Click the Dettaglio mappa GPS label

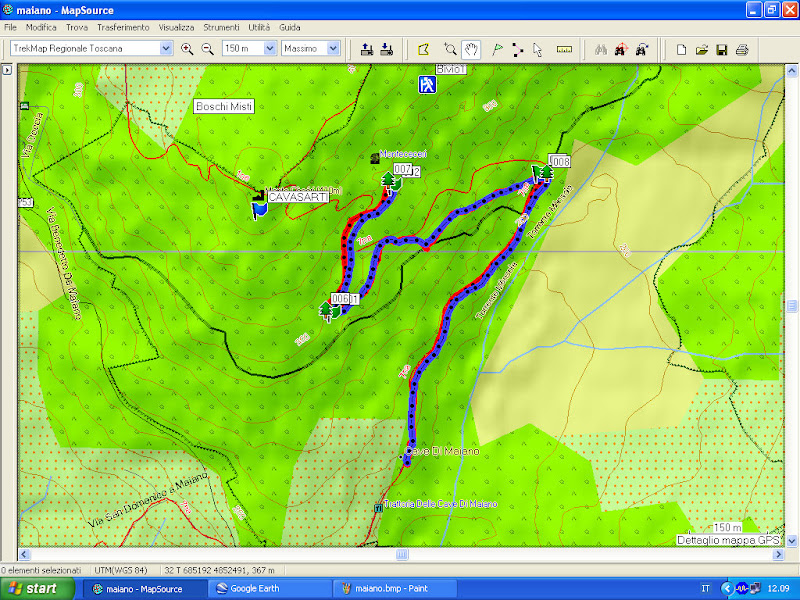click(728, 540)
